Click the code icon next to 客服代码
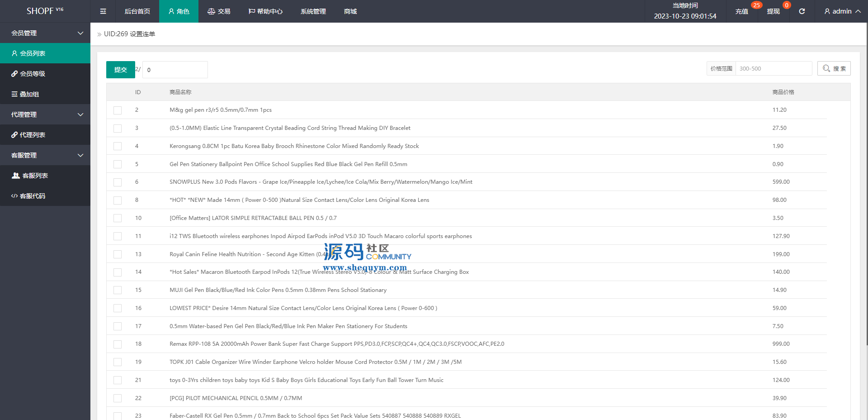Image resolution: width=868 pixels, height=420 pixels. click(x=14, y=196)
